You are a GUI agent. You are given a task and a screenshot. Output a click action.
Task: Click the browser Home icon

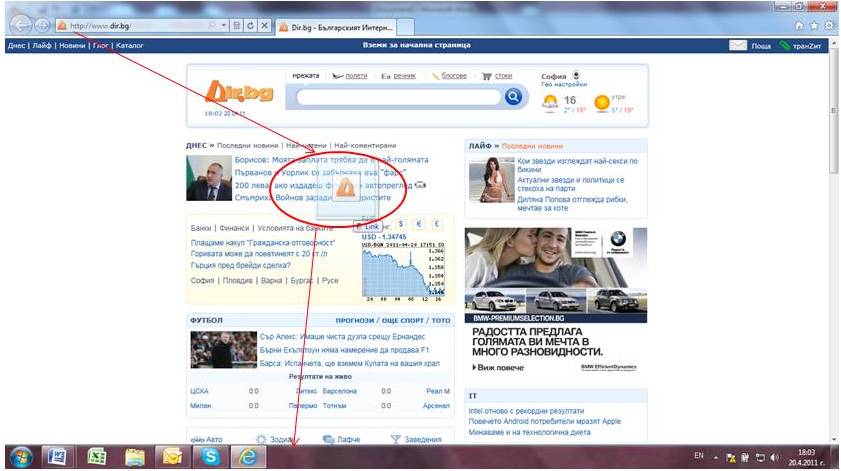tap(799, 25)
